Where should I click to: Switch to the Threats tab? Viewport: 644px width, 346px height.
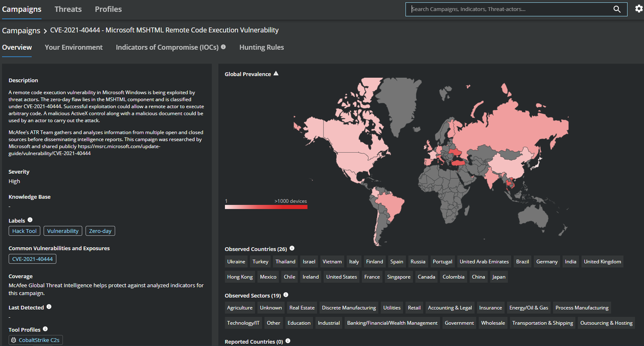[x=68, y=9]
